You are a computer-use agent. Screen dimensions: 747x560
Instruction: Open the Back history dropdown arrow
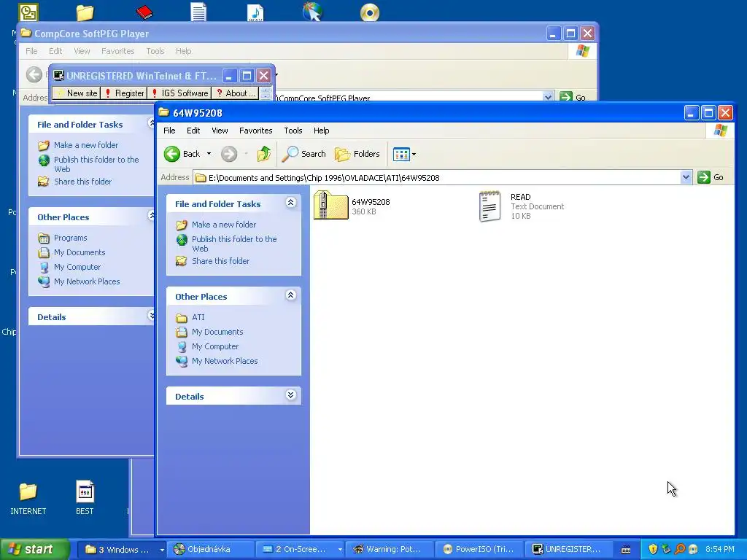(x=209, y=154)
